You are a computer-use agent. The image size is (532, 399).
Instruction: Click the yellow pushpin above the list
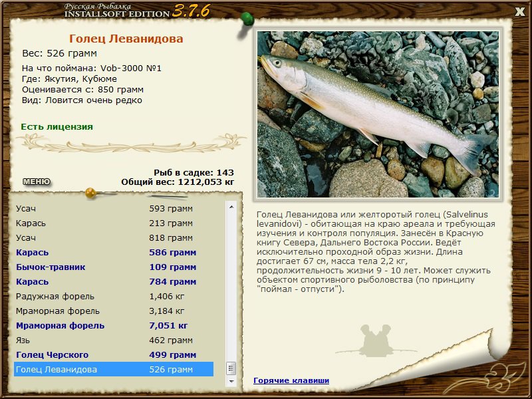pyautogui.click(x=91, y=193)
